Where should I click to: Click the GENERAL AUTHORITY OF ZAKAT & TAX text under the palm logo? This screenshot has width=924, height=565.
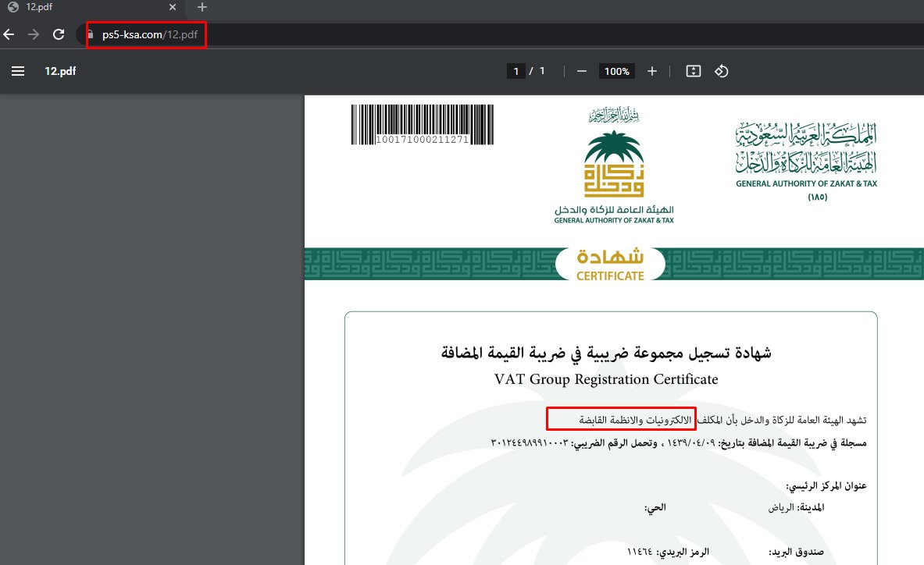[613, 220]
